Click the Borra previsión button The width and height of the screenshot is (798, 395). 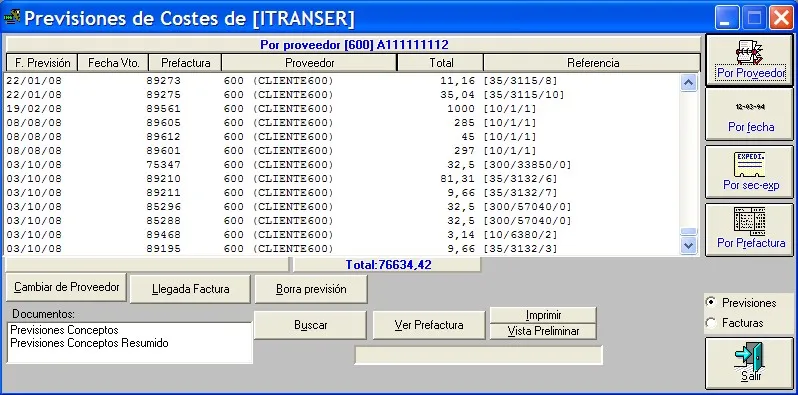tap(311, 289)
